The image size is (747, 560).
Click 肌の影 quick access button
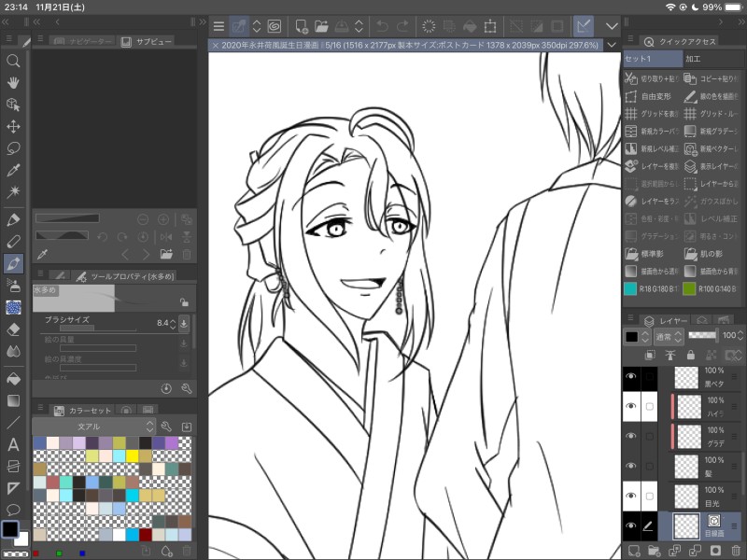[x=712, y=253]
